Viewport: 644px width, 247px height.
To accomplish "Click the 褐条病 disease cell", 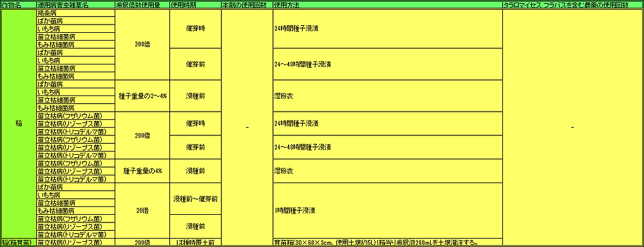I will [x=75, y=13].
